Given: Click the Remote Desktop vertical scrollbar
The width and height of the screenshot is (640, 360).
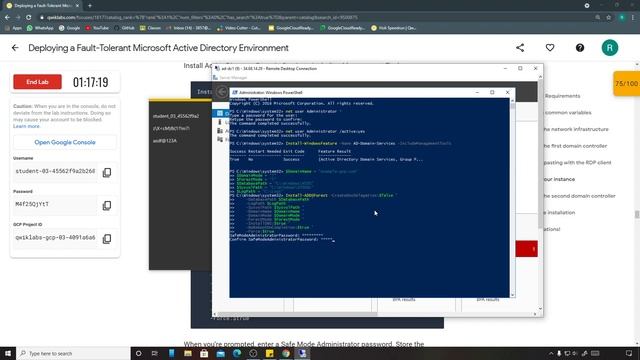Looking at the screenshot, I should (540, 193).
